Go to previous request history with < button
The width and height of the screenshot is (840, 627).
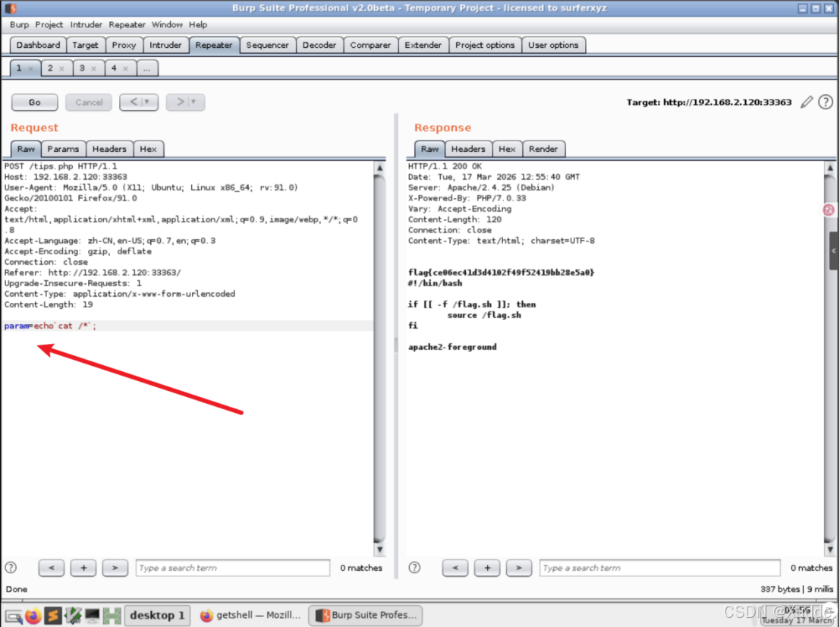tap(139, 102)
